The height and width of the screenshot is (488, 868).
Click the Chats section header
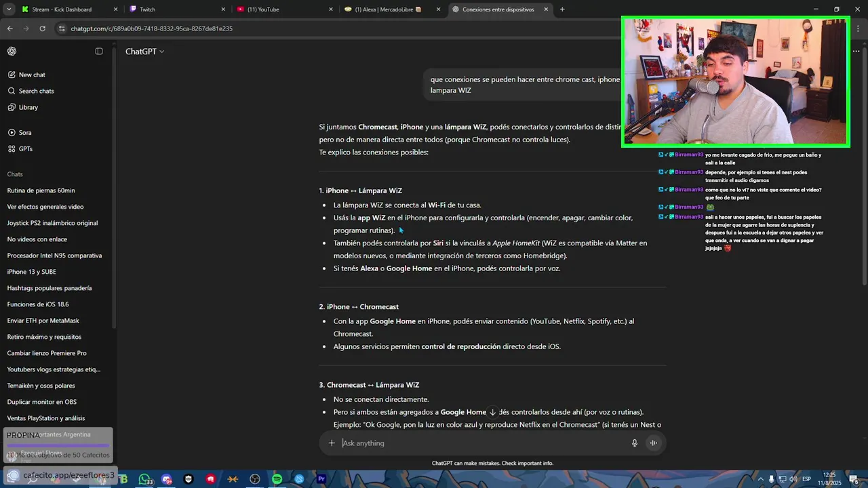click(x=15, y=174)
